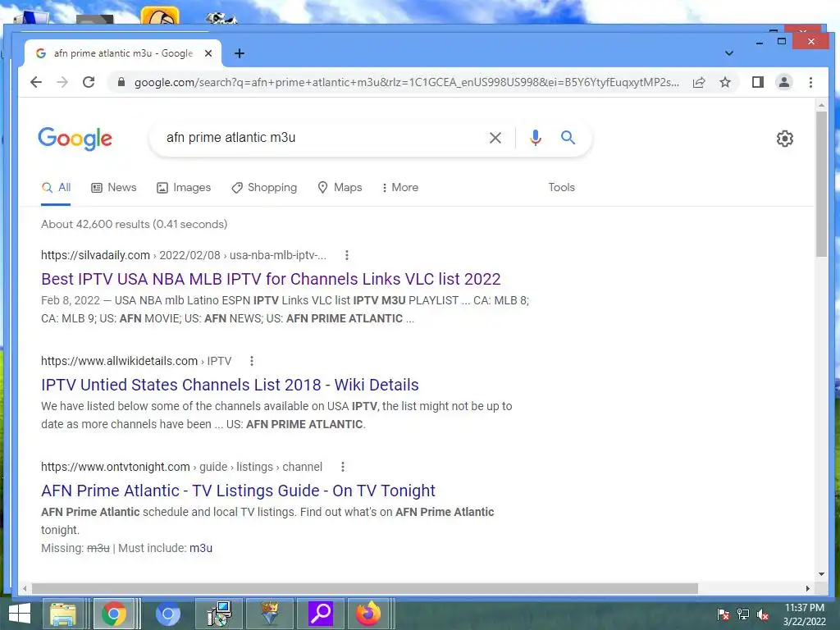The height and width of the screenshot is (630, 840).
Task: Start voice search with the microphone
Action: (535, 138)
